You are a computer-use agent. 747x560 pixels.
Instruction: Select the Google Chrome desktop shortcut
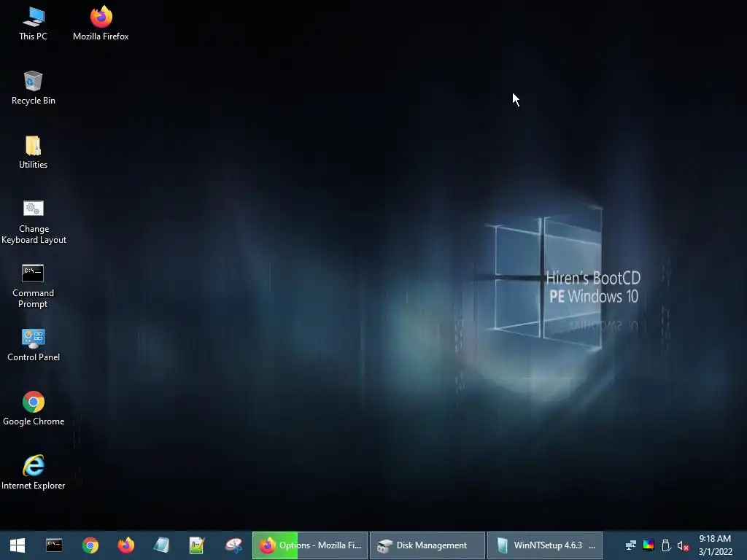(x=34, y=409)
